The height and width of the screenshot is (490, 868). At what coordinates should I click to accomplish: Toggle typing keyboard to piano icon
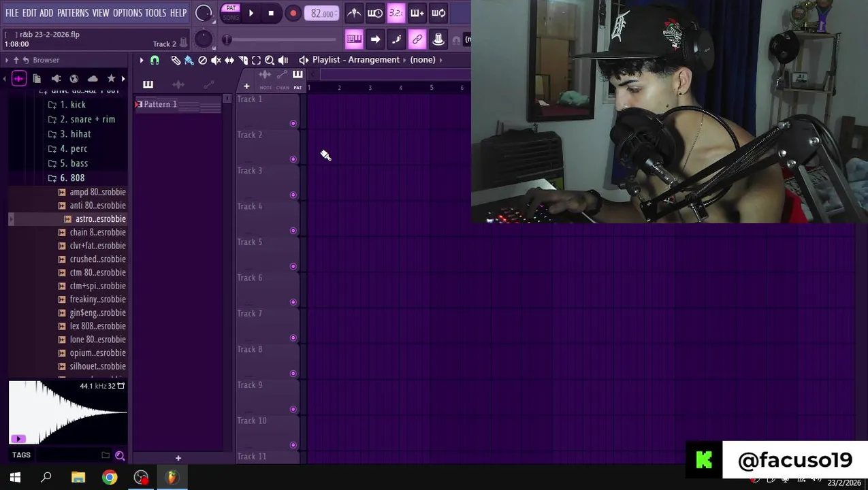pyautogui.click(x=354, y=39)
